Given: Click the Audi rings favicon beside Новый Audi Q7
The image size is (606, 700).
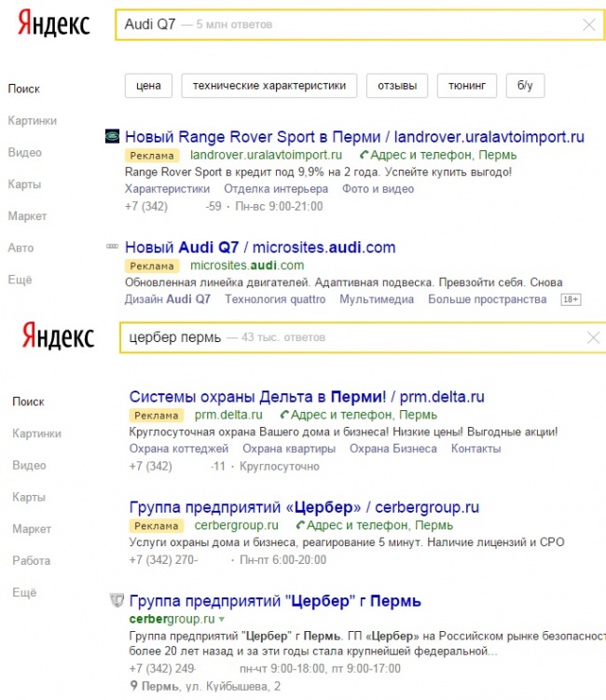Looking at the screenshot, I should 112,246.
